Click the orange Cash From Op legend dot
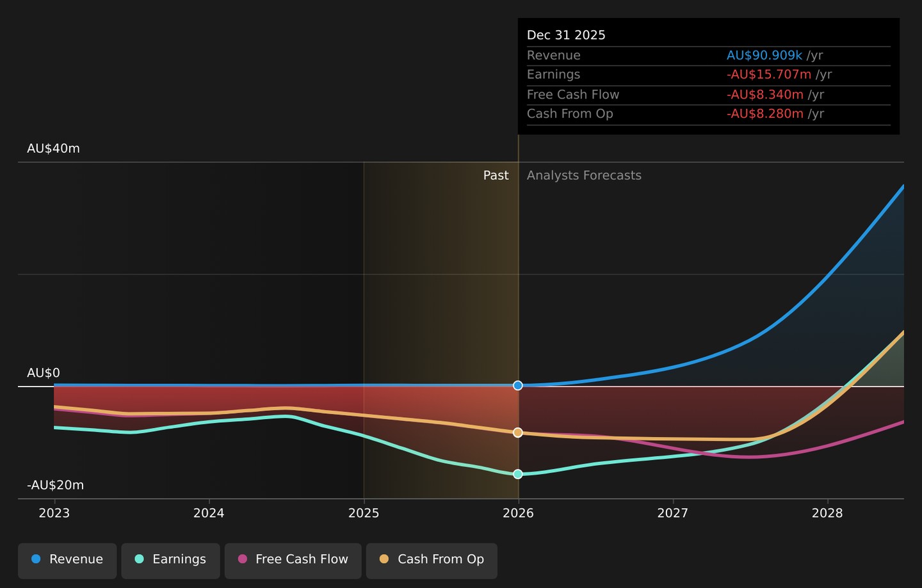This screenshot has width=922, height=588. tap(384, 559)
